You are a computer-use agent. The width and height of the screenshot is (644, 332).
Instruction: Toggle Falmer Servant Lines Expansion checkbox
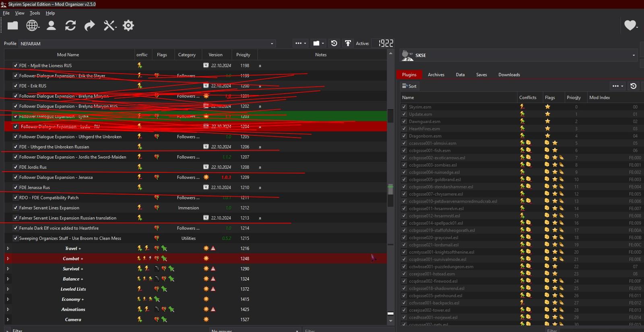pyautogui.click(x=16, y=208)
